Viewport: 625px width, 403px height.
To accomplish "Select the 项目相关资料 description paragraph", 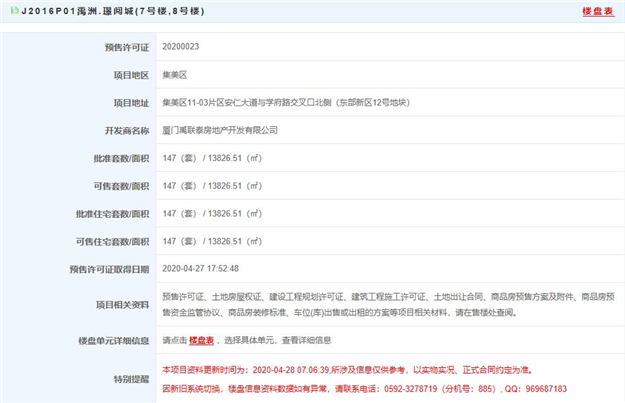I will [x=388, y=305].
